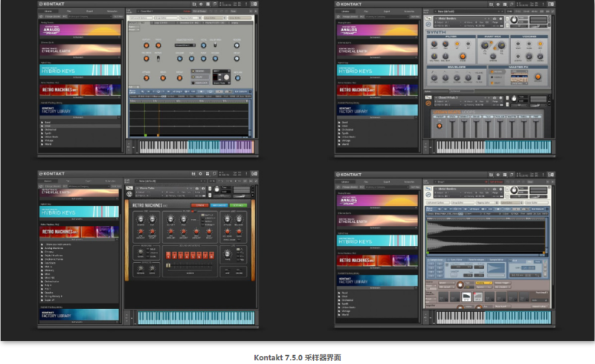The height and width of the screenshot is (364, 595).
Task: Select Libraries tab in top-left Kontakt browser
Action: pos(48,11)
